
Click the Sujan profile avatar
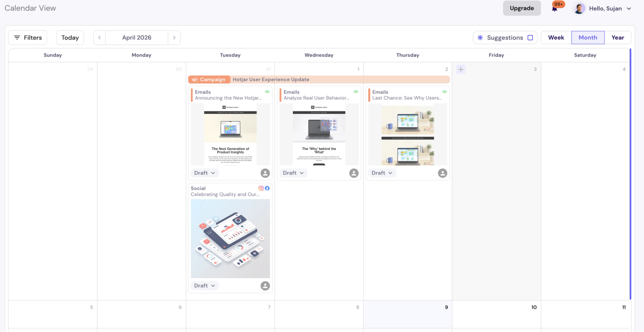coord(579,8)
